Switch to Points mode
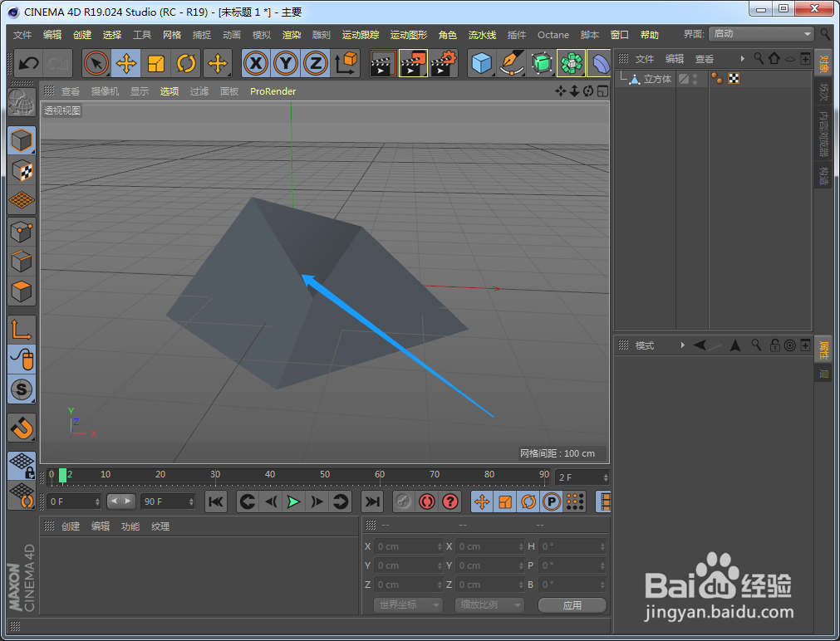Image resolution: width=840 pixels, height=641 pixels. pos(22,232)
